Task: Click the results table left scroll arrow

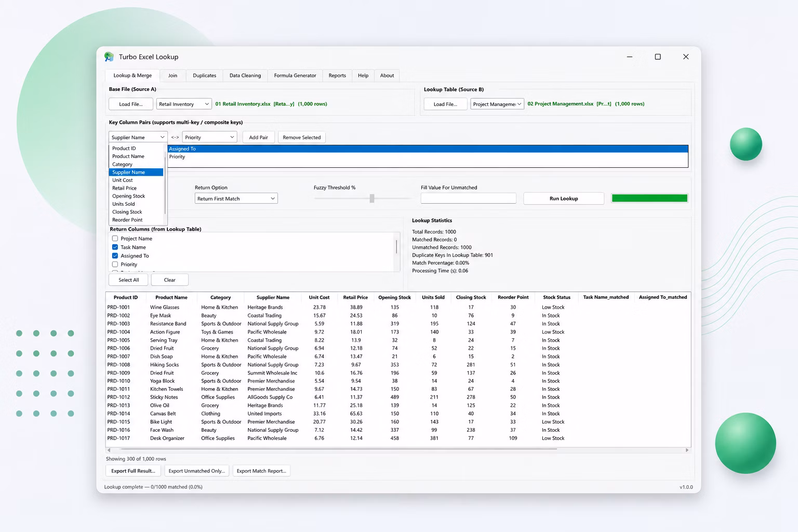Action: click(109, 450)
